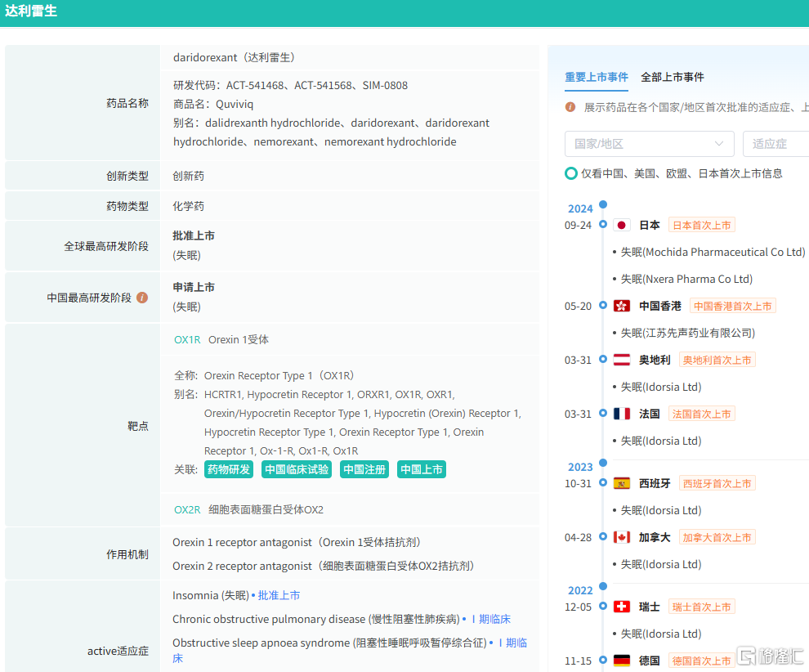Click the Austria flag icon
The image size is (809, 672).
pos(621,360)
